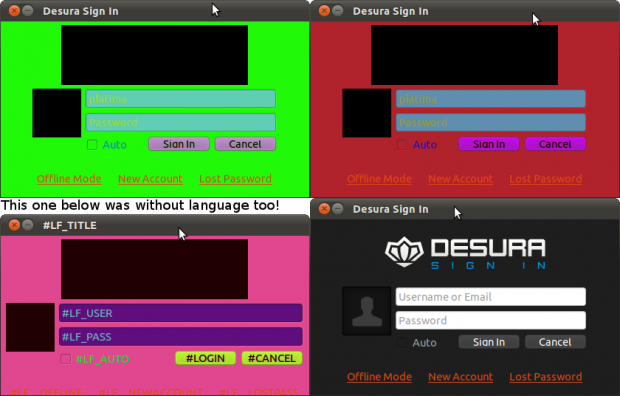Click Sign In button in dark window
Viewport: 620px width, 396px height.
pos(489,342)
